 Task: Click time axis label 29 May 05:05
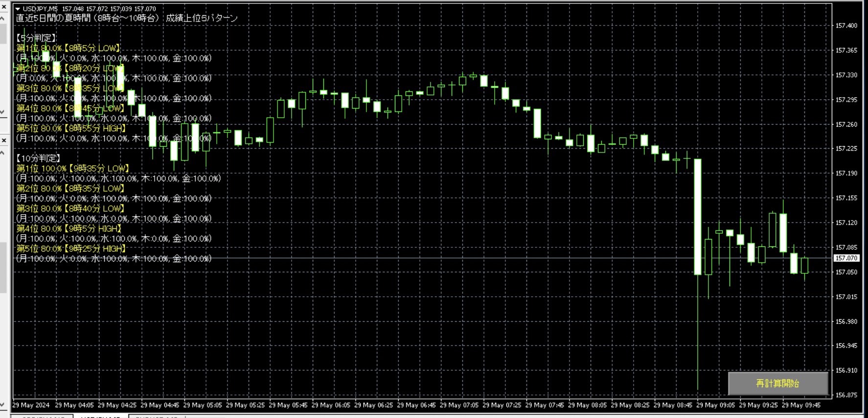203,405
